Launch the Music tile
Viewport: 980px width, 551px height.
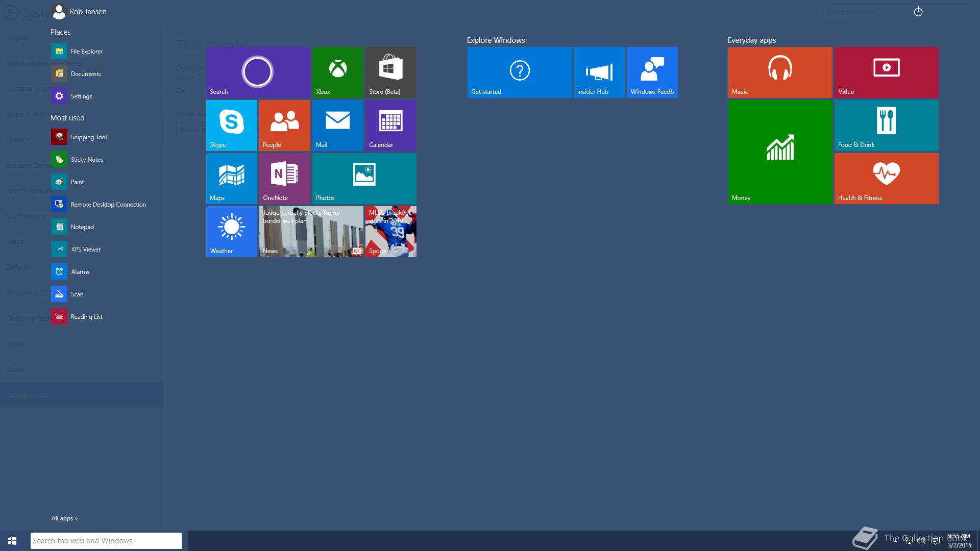pos(780,72)
